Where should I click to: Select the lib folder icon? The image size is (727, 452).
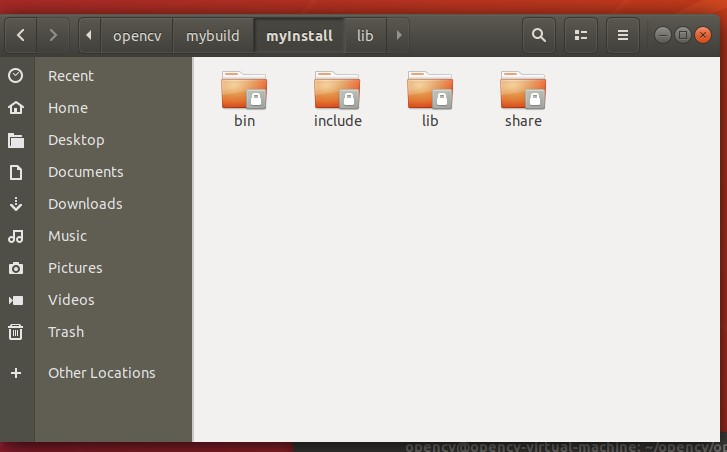[430, 90]
